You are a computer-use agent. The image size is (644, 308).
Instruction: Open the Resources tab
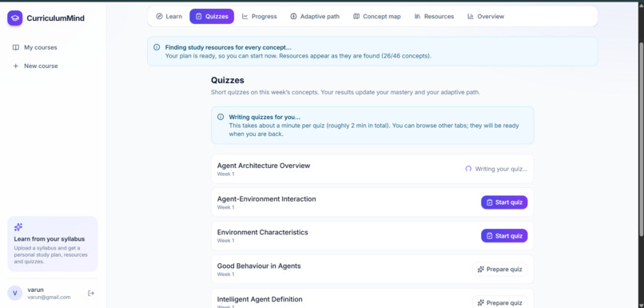(x=434, y=17)
